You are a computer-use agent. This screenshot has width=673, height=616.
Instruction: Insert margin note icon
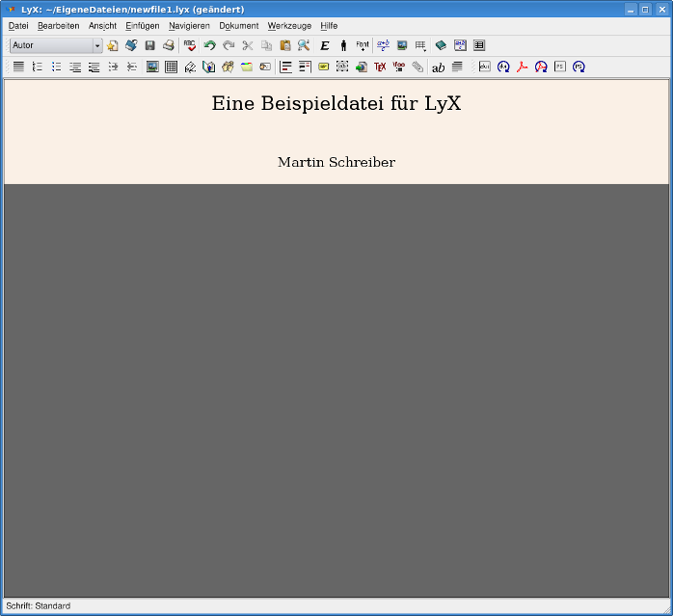click(x=305, y=67)
